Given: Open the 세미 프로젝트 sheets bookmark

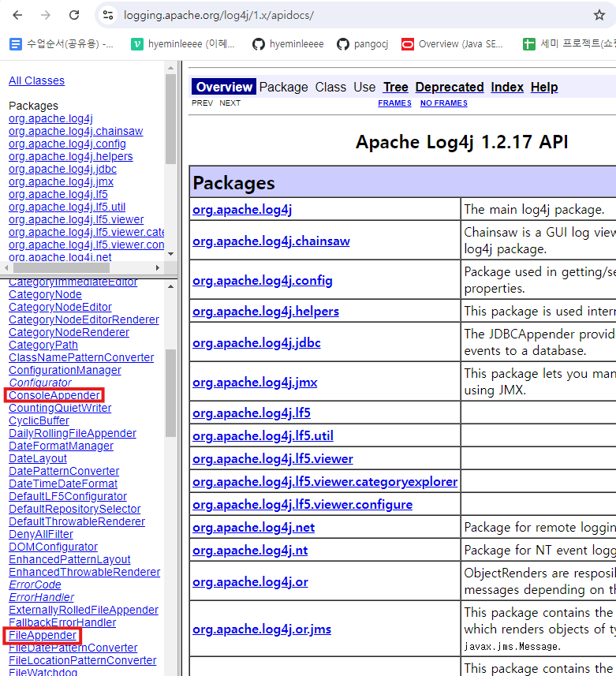Looking at the screenshot, I should (569, 43).
